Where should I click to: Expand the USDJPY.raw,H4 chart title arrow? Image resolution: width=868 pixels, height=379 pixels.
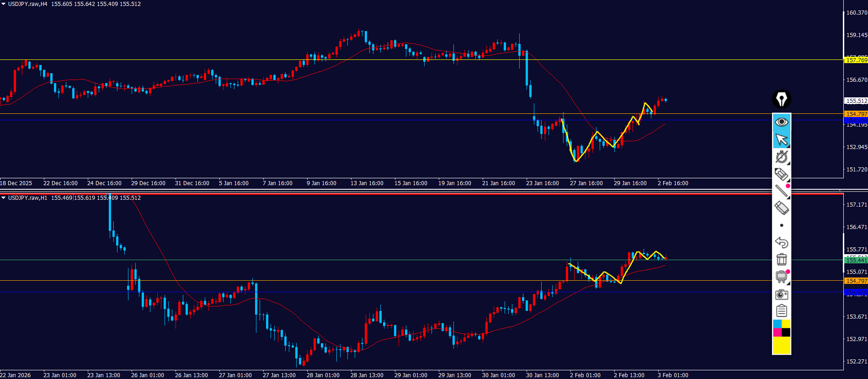coord(4,4)
